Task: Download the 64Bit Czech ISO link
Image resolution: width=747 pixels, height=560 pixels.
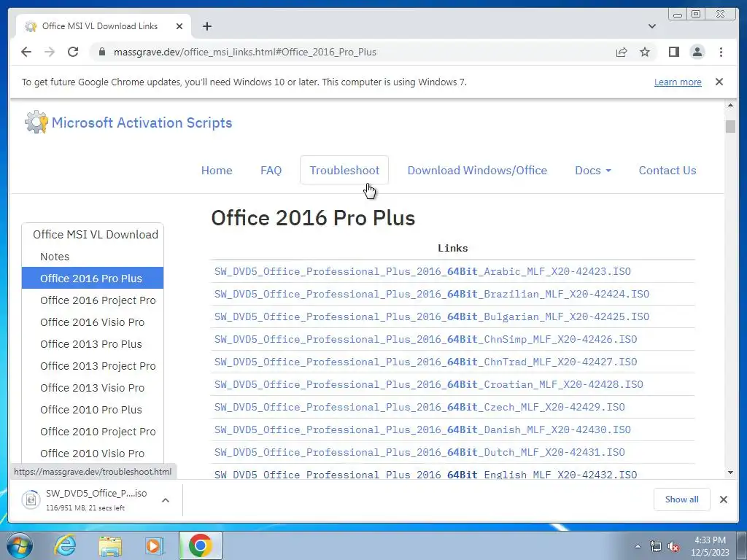Action: [419, 407]
